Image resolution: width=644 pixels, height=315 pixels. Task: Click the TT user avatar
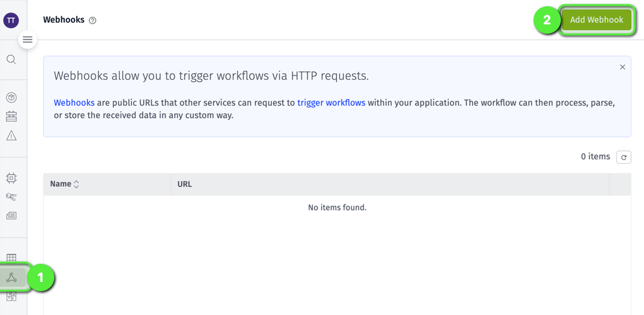click(11, 20)
